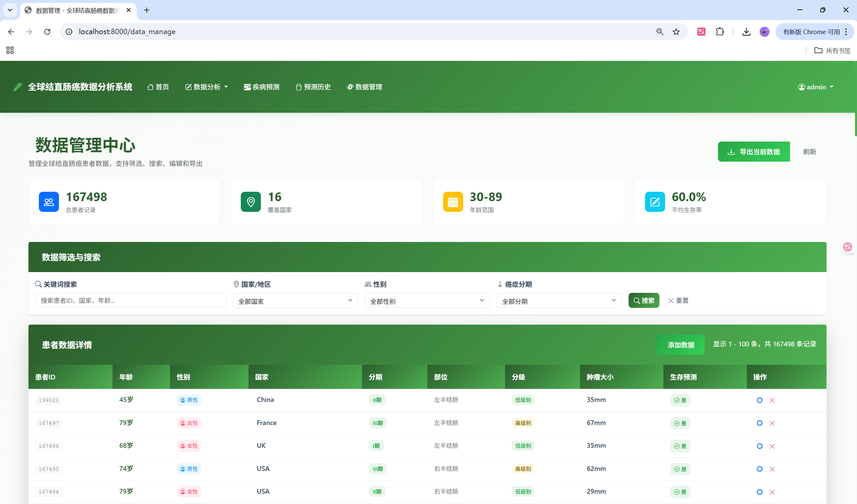Click the yellow calendar age range icon
The width and height of the screenshot is (857, 504).
point(453,202)
